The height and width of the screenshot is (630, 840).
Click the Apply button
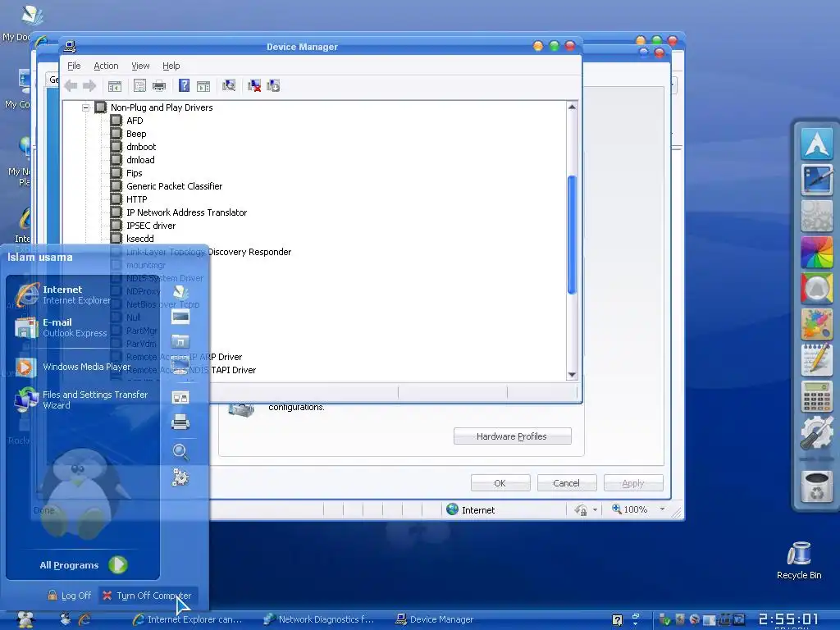(633, 482)
